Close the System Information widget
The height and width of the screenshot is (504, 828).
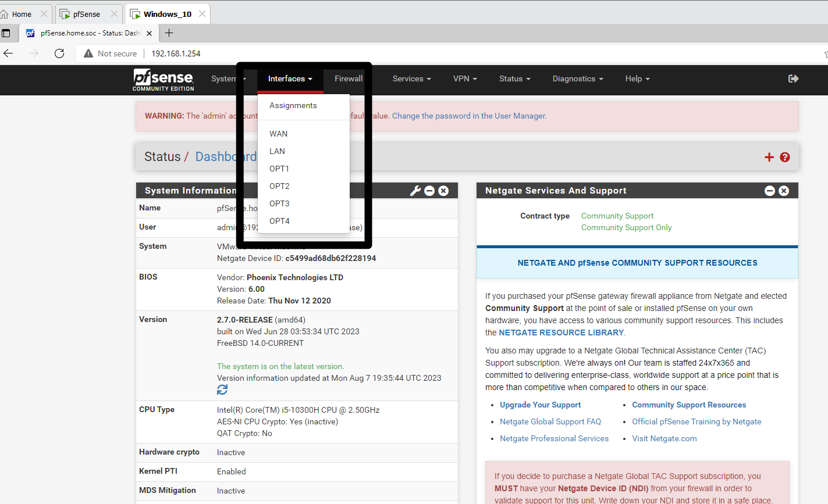[443, 191]
